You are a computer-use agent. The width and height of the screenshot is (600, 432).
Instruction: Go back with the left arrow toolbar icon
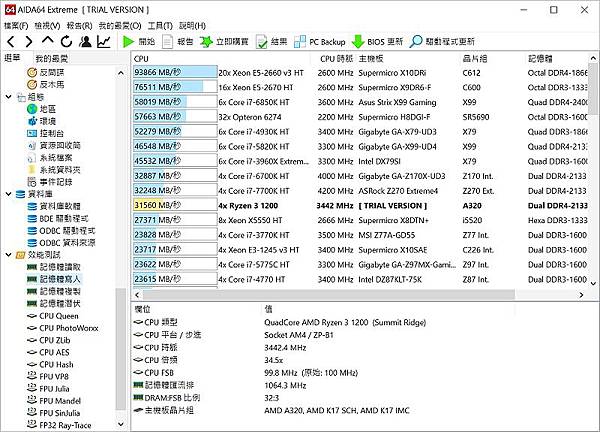(x=11, y=41)
